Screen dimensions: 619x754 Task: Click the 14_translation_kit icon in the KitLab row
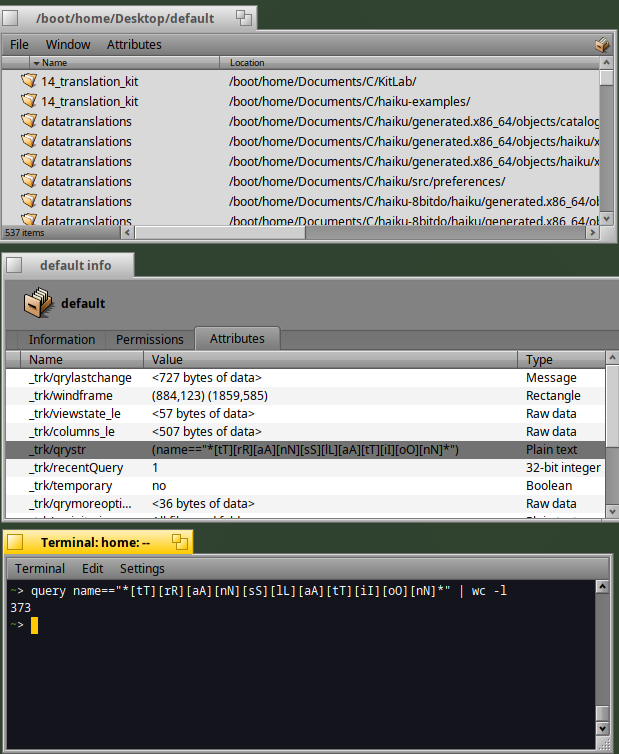[x=29, y=81]
